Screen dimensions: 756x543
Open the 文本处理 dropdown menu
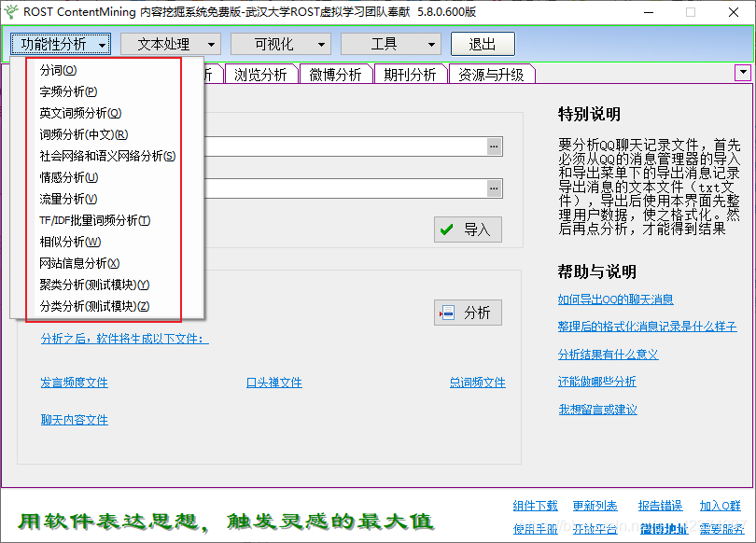point(170,45)
